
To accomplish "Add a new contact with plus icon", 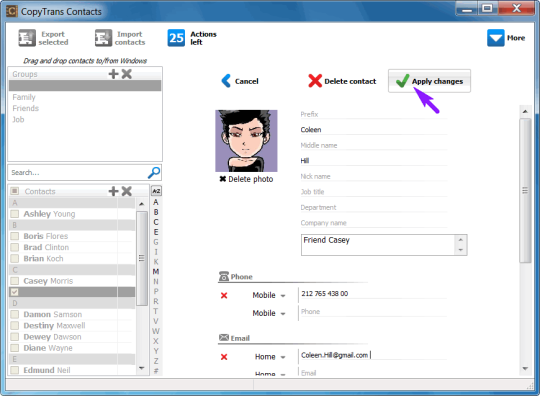I will 113,191.
